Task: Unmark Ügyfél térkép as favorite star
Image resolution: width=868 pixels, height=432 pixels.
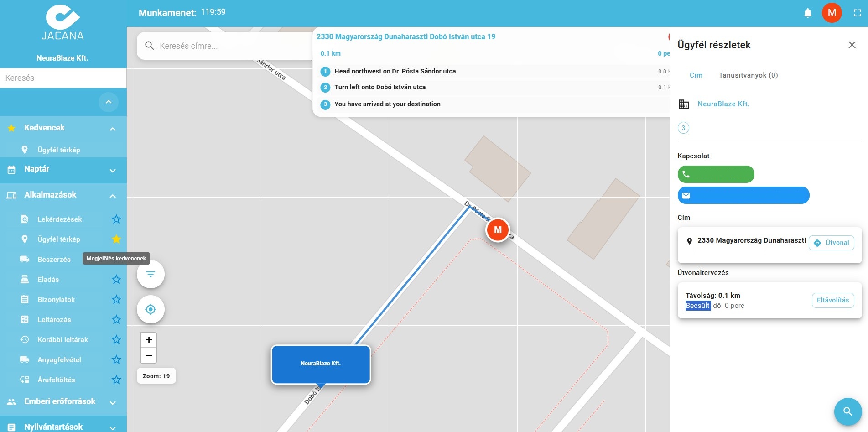Action: click(x=116, y=239)
